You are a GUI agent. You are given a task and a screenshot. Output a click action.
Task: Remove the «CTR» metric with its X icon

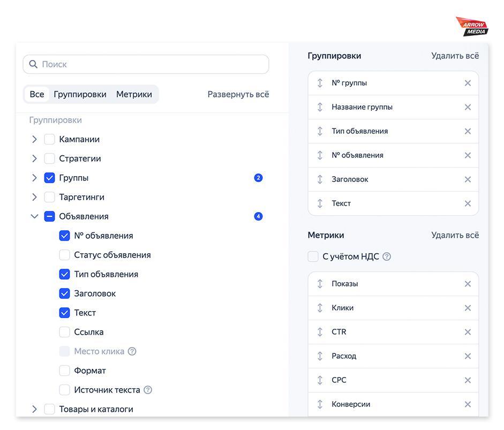(x=468, y=331)
